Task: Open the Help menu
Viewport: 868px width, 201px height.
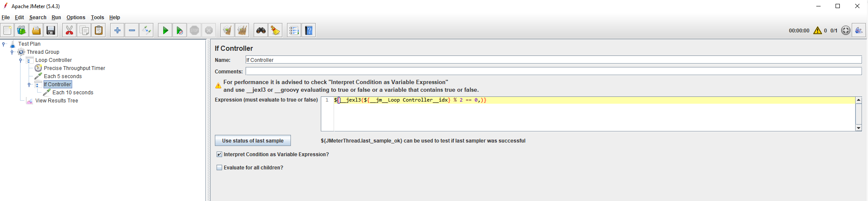Action: pos(114,17)
